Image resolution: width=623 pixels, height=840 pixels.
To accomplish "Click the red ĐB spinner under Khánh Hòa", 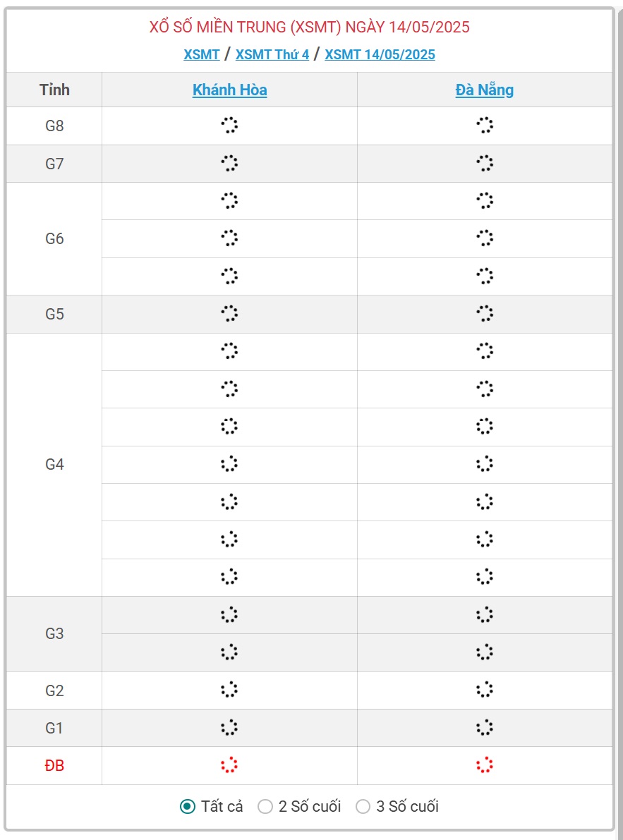I will click(229, 765).
